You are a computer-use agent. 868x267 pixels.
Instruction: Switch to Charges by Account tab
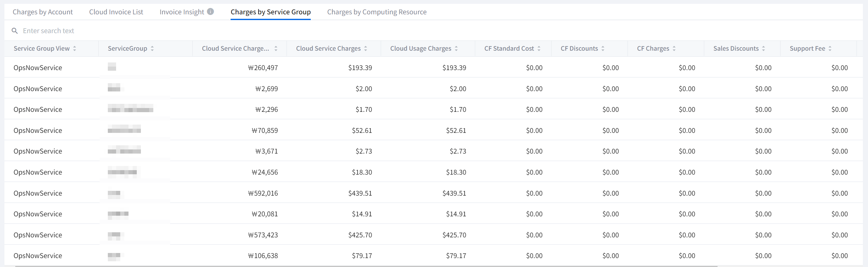point(42,12)
